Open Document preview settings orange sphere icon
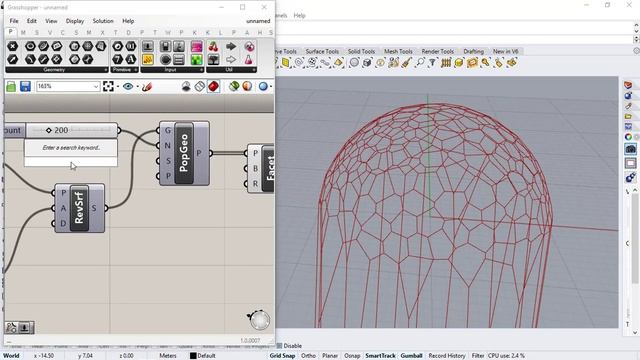 247,86
